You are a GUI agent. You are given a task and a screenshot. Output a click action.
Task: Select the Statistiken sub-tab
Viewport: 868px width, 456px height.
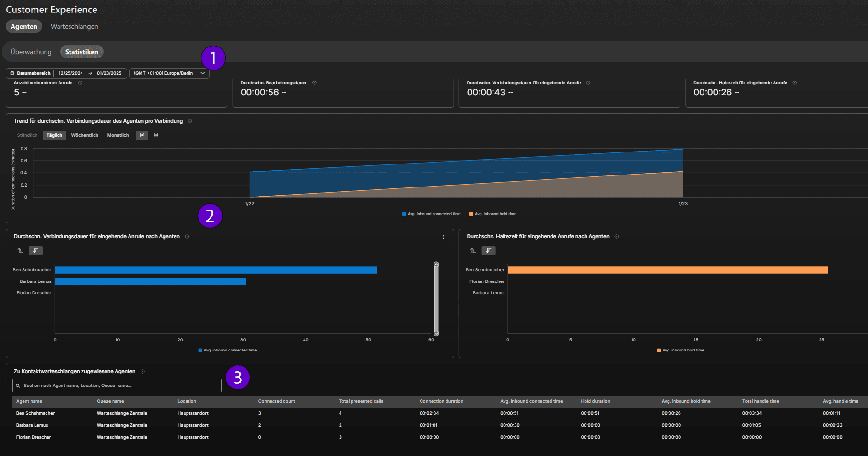(x=82, y=52)
